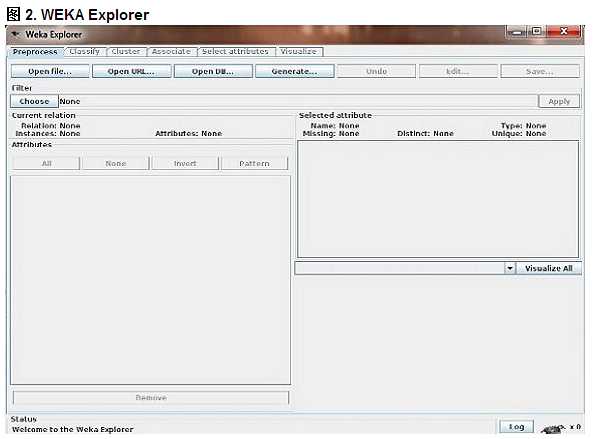The height and width of the screenshot is (439, 600).
Task: Click the 'Relation: None' label
Action: pos(51,126)
